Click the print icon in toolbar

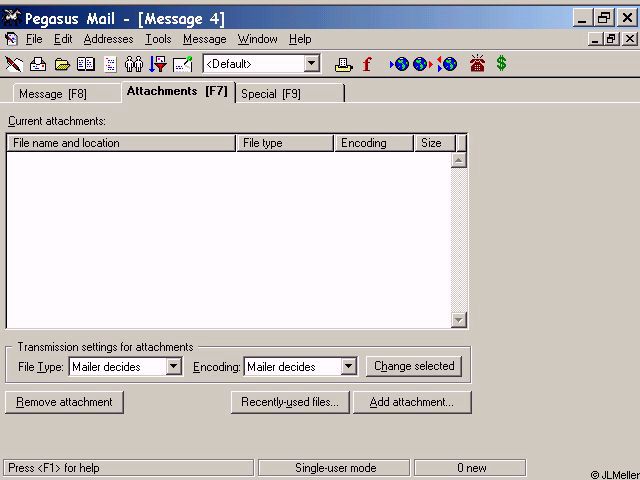[343, 64]
